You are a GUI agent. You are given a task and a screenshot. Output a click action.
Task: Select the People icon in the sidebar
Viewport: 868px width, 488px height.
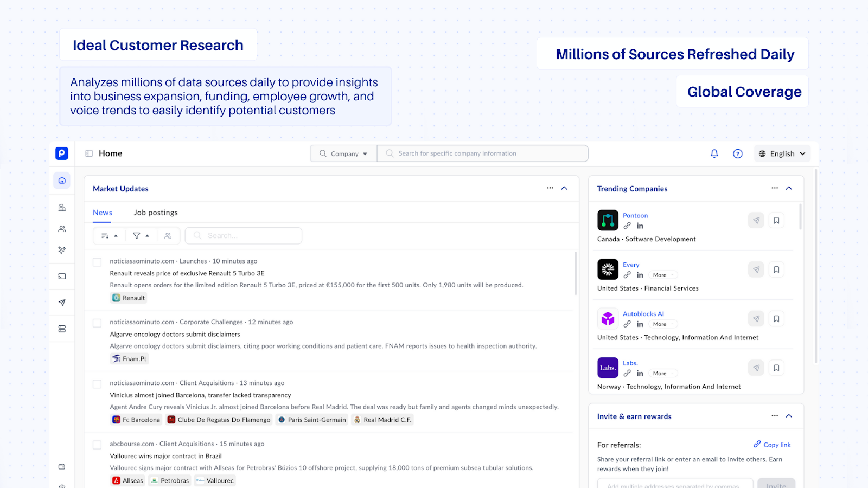pyautogui.click(x=61, y=228)
